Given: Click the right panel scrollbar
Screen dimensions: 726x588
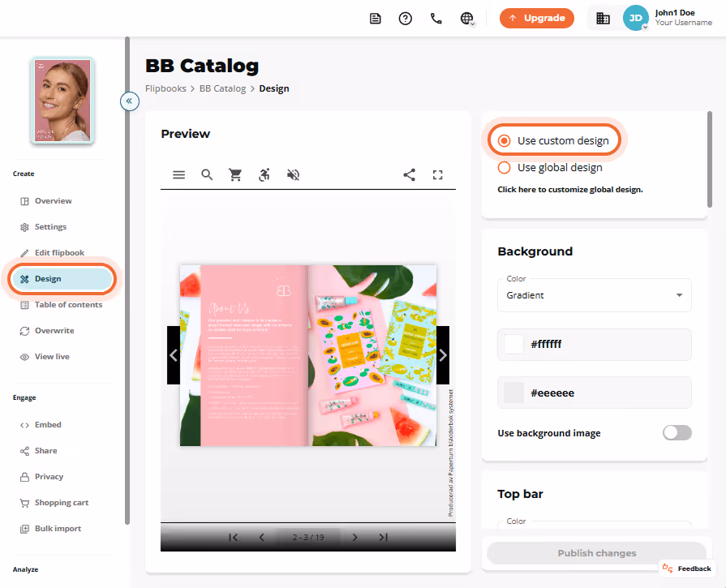Looking at the screenshot, I should point(709,159).
